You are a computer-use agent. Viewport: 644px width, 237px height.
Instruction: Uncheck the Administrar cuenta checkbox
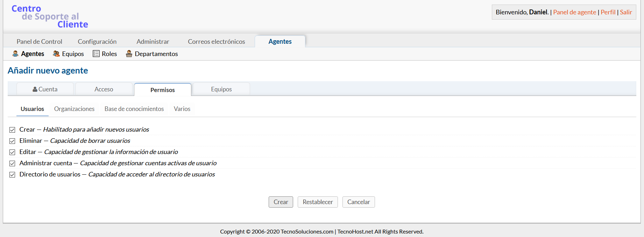coord(12,163)
